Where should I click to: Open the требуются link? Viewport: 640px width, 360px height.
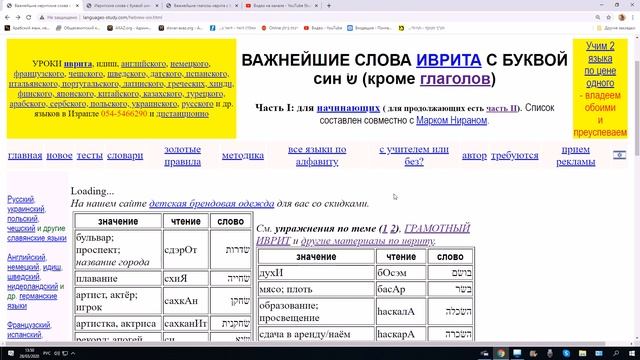tap(515, 156)
